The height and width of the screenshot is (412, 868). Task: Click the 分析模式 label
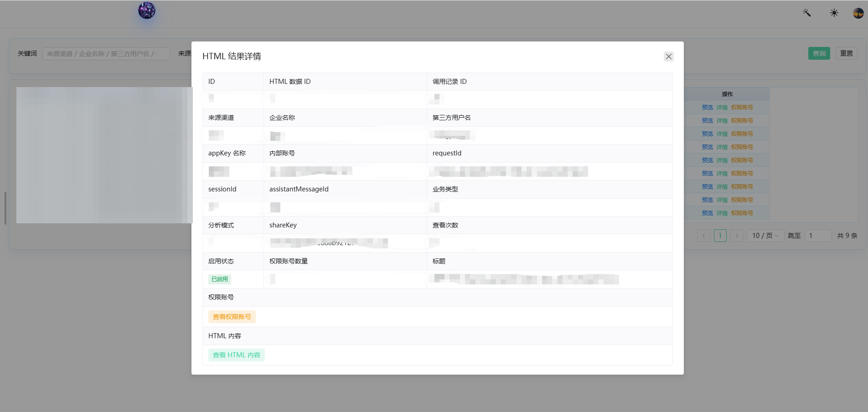(x=221, y=225)
